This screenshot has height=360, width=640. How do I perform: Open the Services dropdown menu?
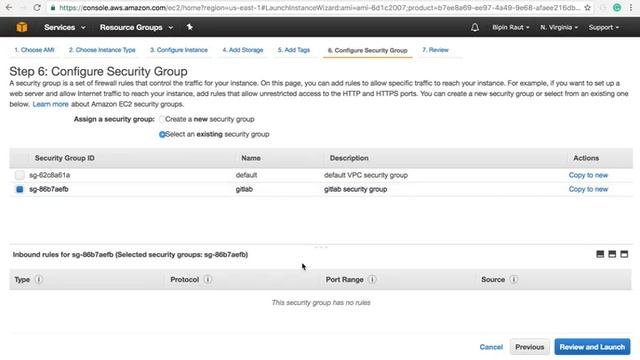point(64,27)
